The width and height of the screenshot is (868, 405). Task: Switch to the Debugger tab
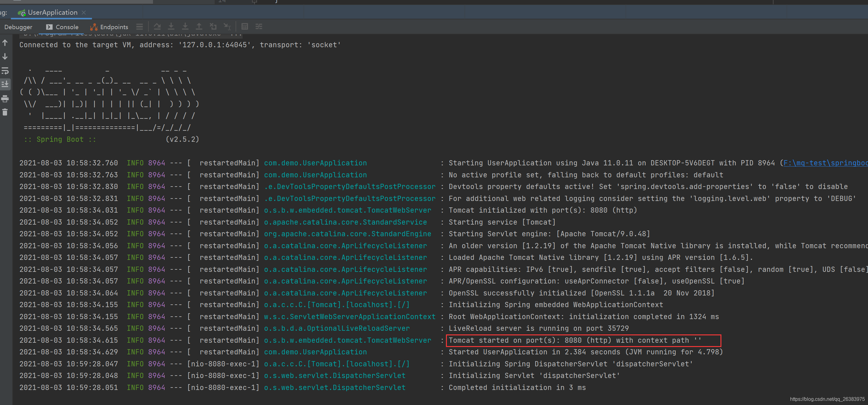(x=18, y=27)
